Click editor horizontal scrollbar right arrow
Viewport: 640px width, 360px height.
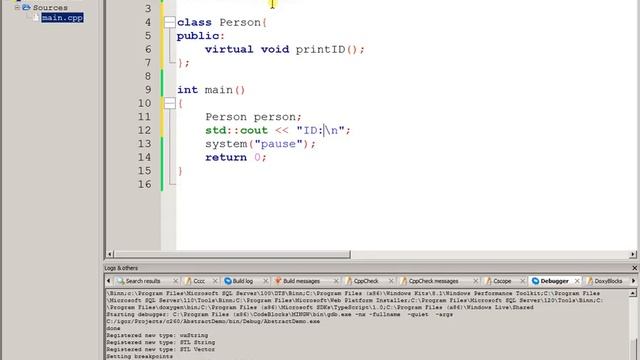click(633, 254)
